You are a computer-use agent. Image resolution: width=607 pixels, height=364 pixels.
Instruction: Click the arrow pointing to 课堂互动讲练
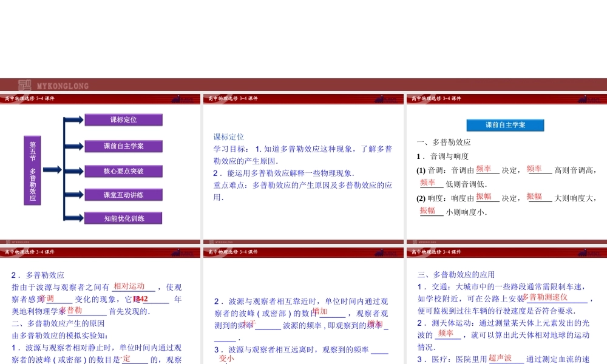75,195
